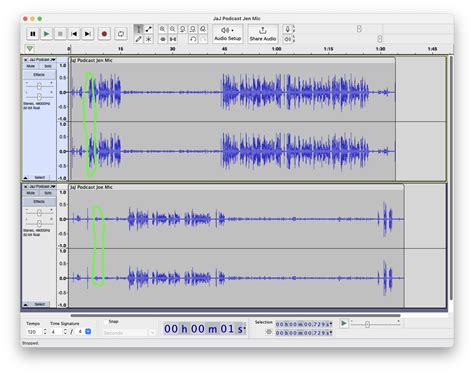Click the green timeline options triangle
This screenshot has height=374, width=474.
coord(30,49)
